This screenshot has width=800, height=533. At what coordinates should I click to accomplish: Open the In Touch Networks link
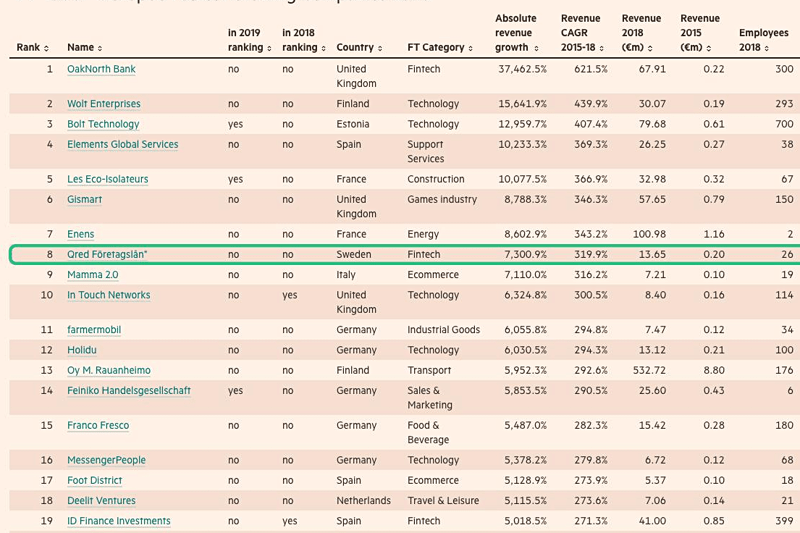coord(109,295)
